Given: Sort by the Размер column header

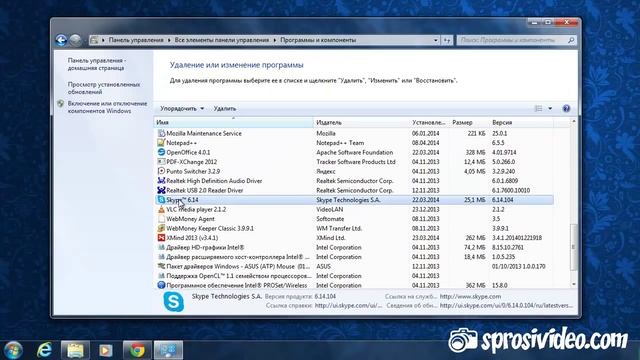Looking at the screenshot, I should click(x=469, y=122).
